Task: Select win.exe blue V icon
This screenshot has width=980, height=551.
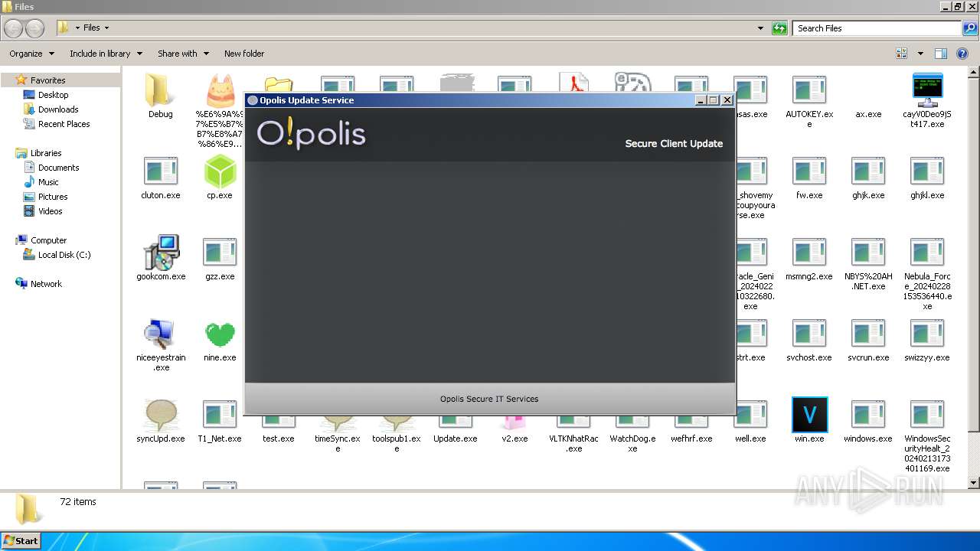Action: point(809,416)
